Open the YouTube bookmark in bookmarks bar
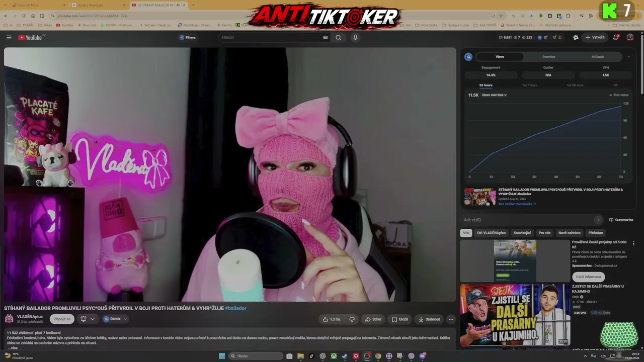644x362 pixels. click(x=64, y=25)
